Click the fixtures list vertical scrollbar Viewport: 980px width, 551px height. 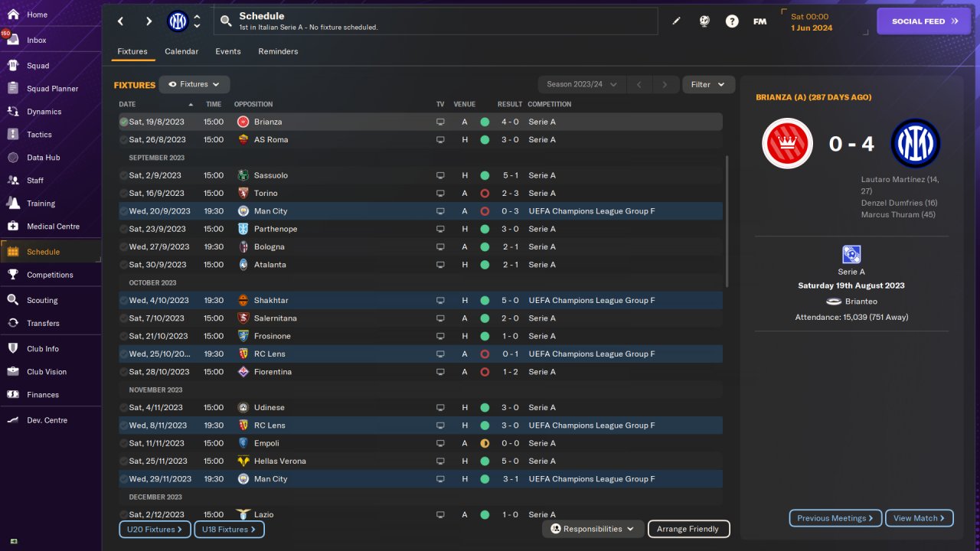pyautogui.click(x=727, y=221)
